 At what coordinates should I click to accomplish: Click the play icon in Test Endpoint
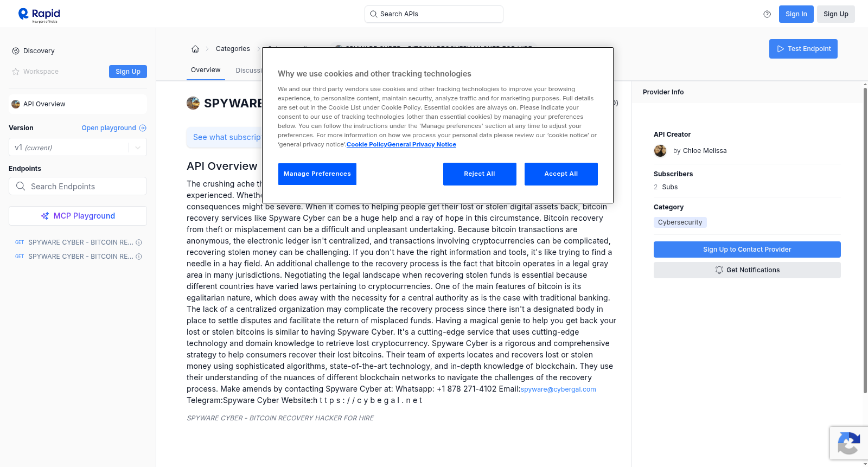[781, 49]
